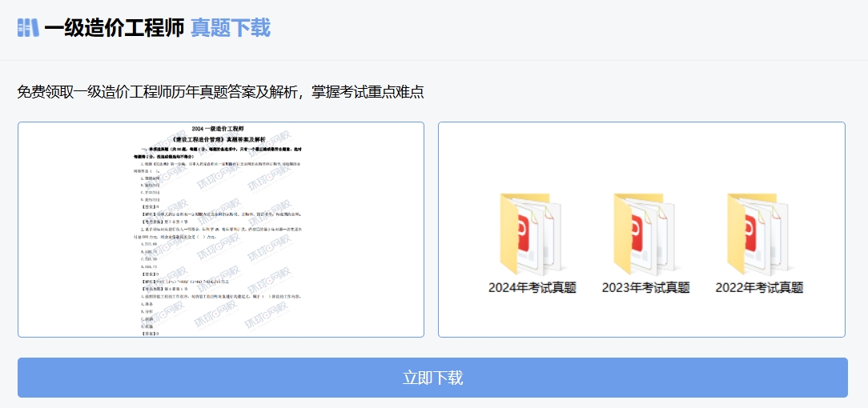Open the 2022年考试真题 folder icon
868x408 pixels.
(x=759, y=234)
